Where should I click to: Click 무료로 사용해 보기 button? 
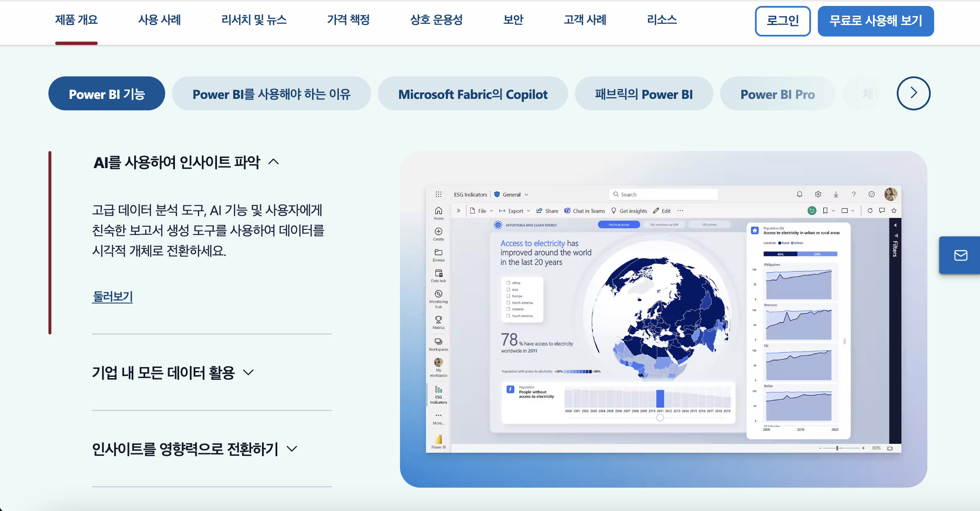pos(876,21)
